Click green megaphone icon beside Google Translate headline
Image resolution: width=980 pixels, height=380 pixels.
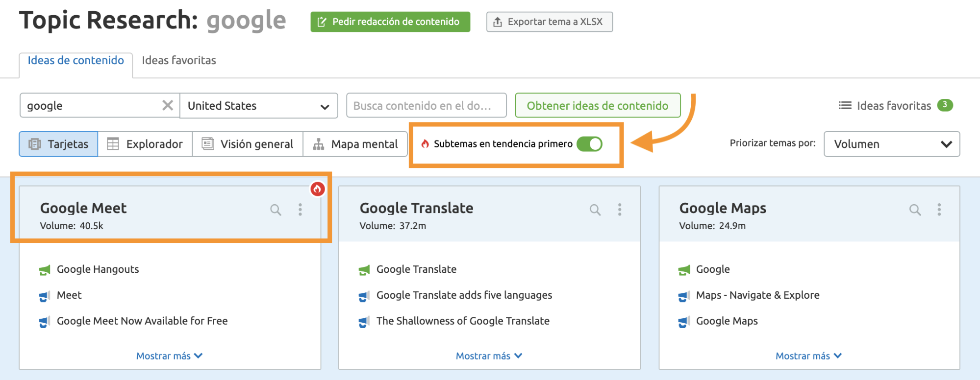point(364,270)
